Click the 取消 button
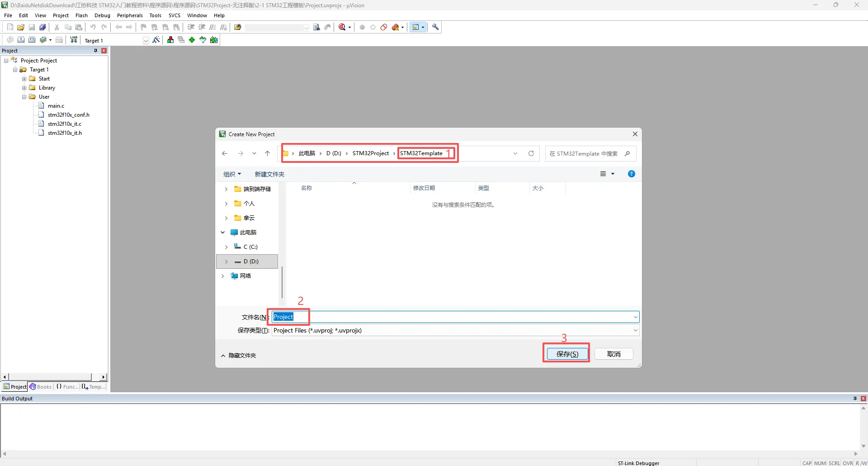This screenshot has height=466, width=868. 613,354
